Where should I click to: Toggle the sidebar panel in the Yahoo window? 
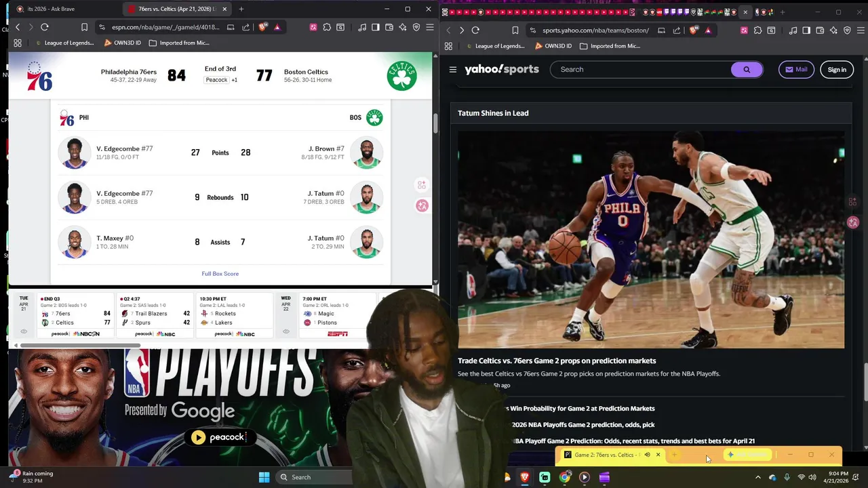(806, 30)
